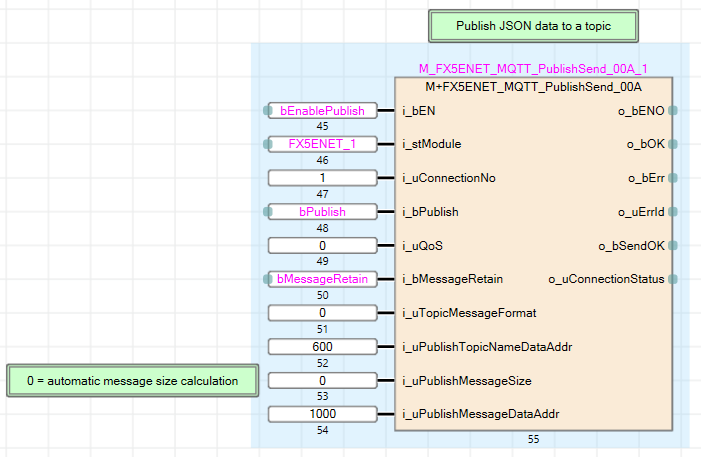This screenshot has width=701, height=457.
Task: Click execution order number 45
Action: 322,126
